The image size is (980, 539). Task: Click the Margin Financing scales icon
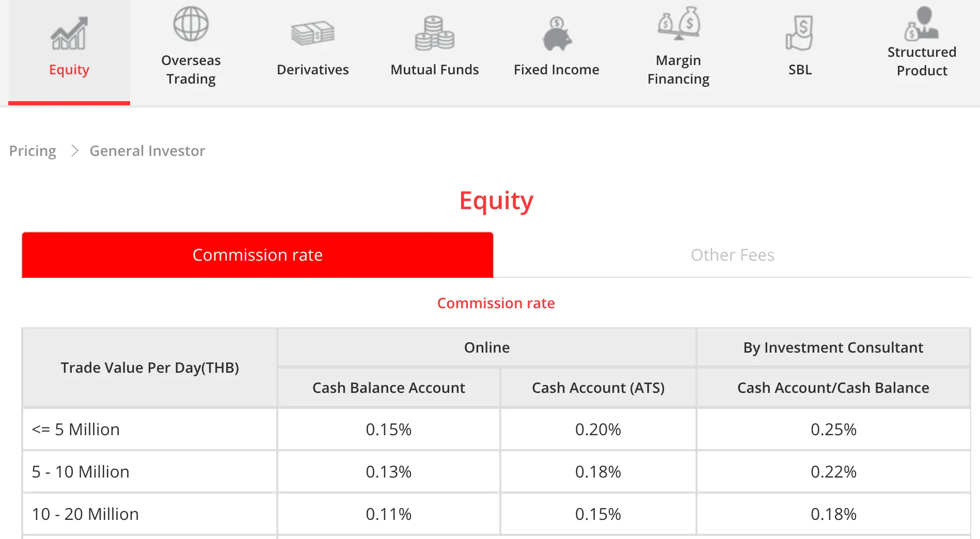click(x=678, y=23)
